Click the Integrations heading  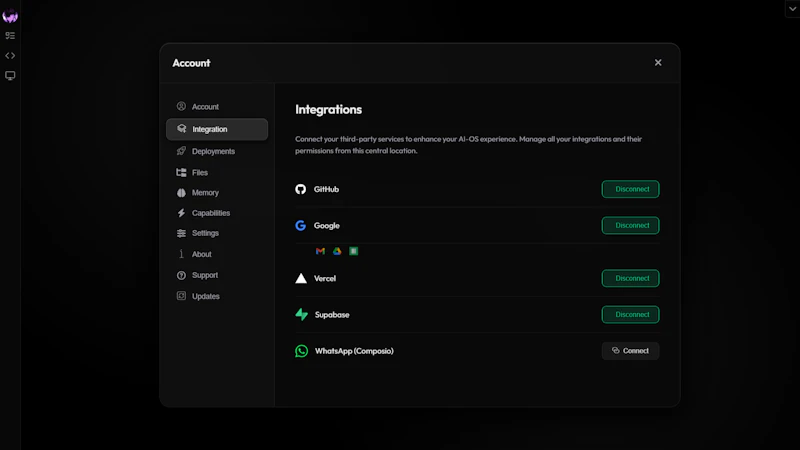coord(329,110)
